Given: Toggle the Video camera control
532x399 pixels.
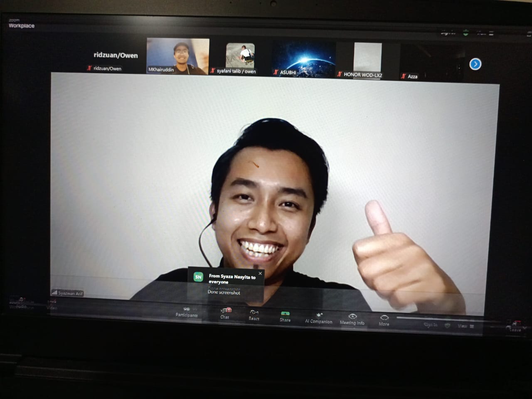Looking at the screenshot, I should click(x=52, y=304).
